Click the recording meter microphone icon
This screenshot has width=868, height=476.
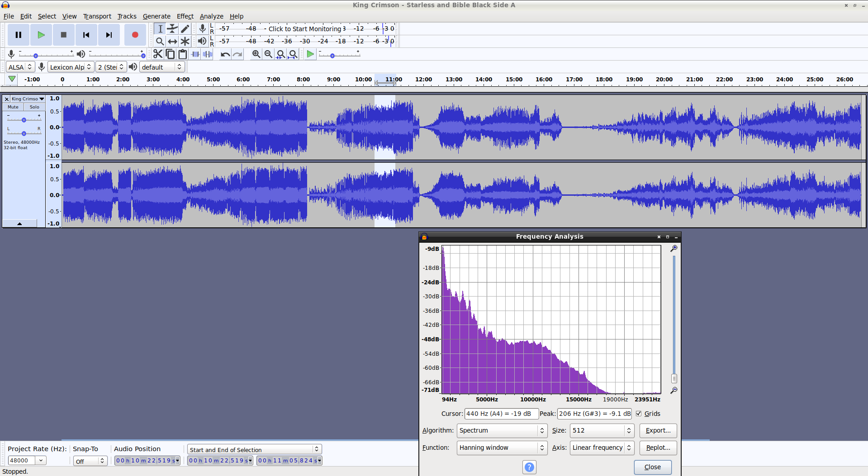click(x=203, y=28)
